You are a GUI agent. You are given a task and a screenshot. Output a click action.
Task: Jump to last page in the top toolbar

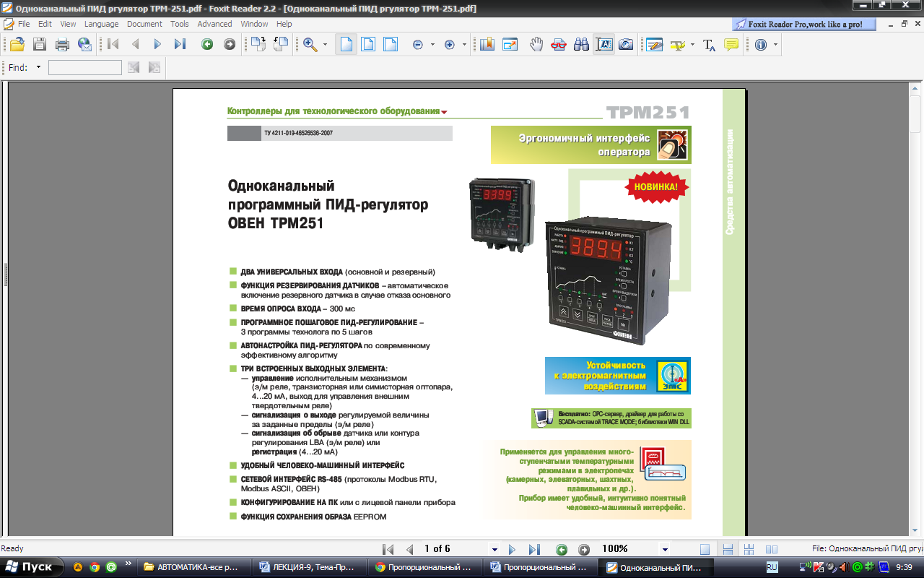coord(180,45)
